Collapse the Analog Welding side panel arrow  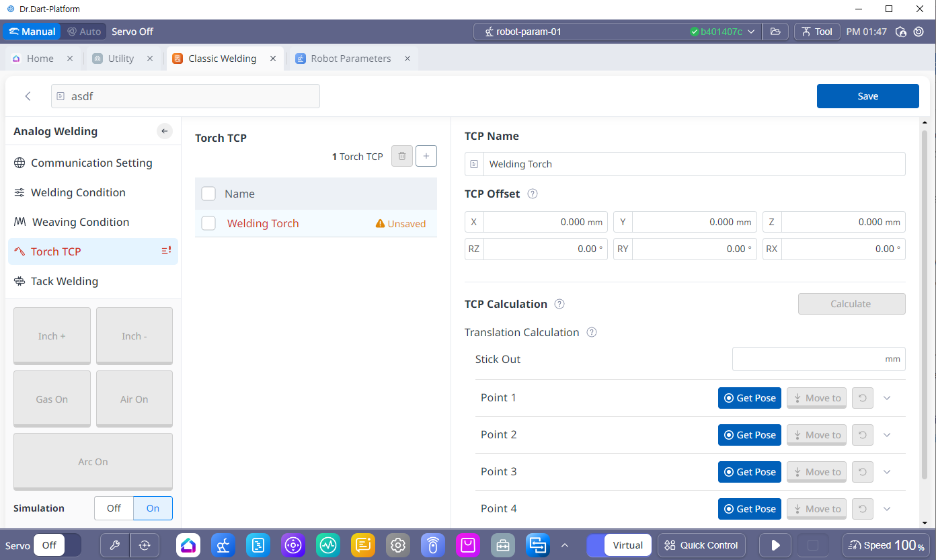coord(165,131)
